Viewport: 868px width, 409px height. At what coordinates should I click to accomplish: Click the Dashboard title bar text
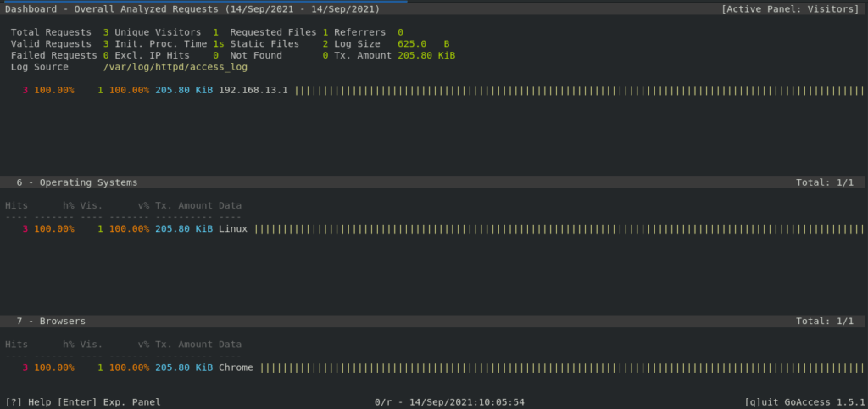[192, 8]
